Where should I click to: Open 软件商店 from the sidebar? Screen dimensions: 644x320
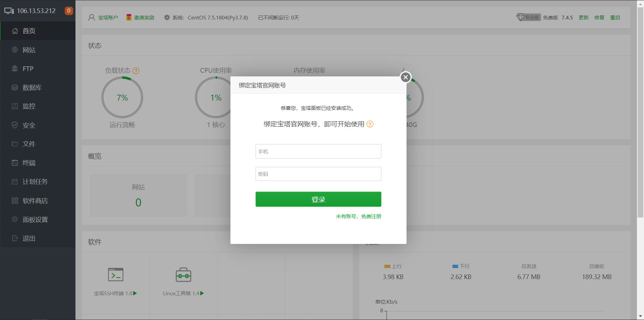38,200
